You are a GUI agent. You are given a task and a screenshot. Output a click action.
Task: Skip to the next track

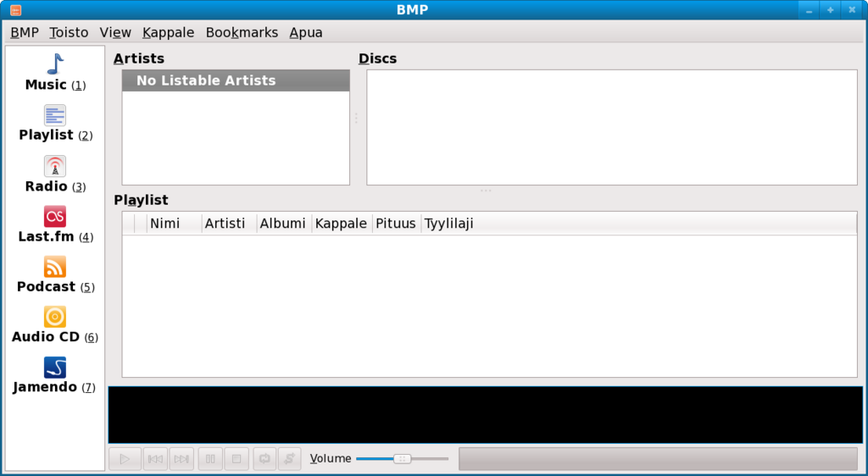click(x=181, y=459)
